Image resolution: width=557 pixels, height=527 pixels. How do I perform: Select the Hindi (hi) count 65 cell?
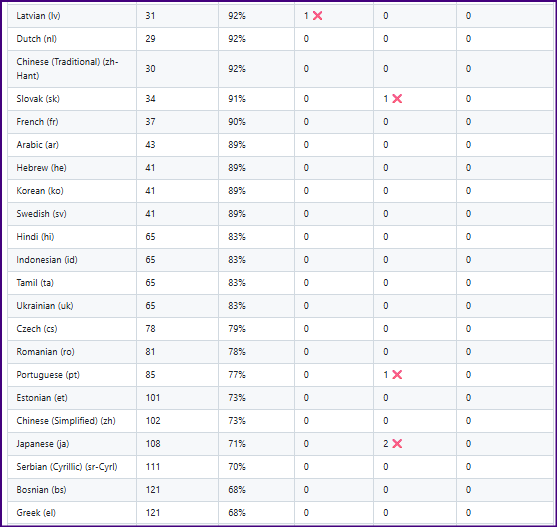pos(177,237)
